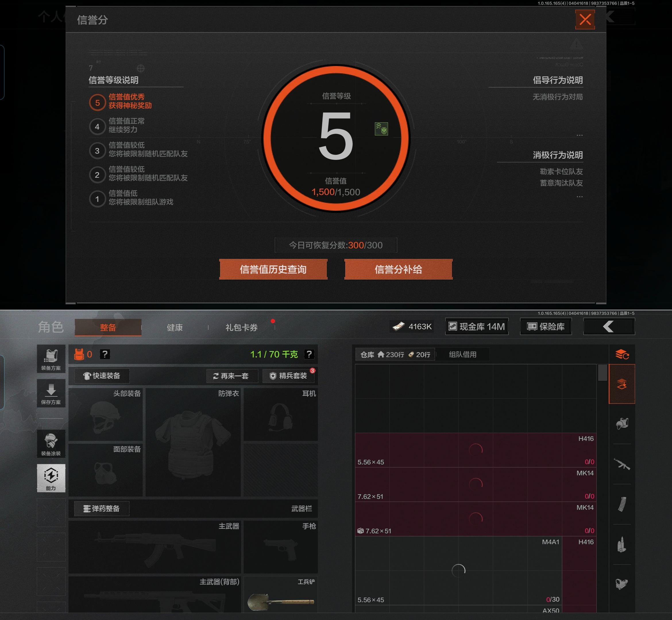Click 信誉分补给 button
Viewport: 672px width, 620px height.
click(398, 270)
